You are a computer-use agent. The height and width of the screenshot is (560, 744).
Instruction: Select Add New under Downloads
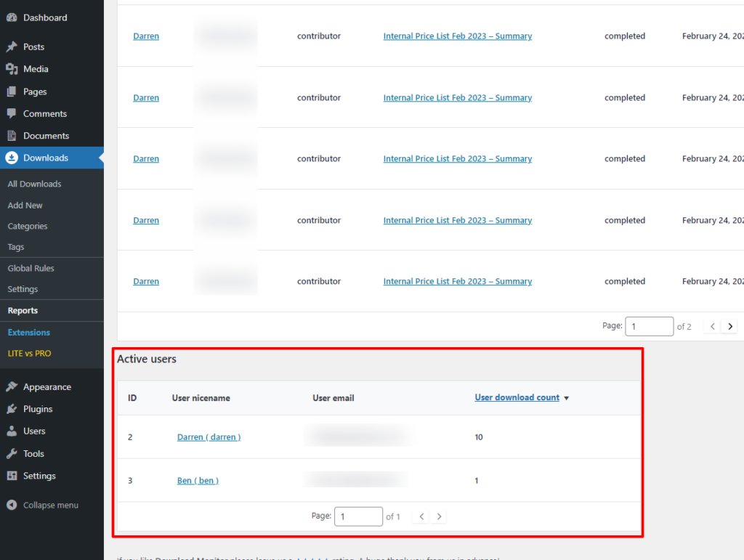click(25, 206)
